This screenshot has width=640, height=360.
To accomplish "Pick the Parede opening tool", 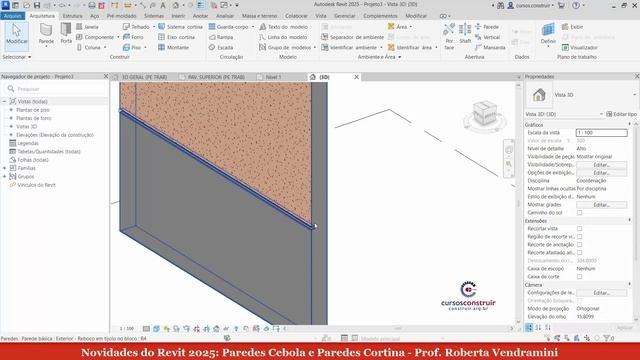I will (x=487, y=27).
